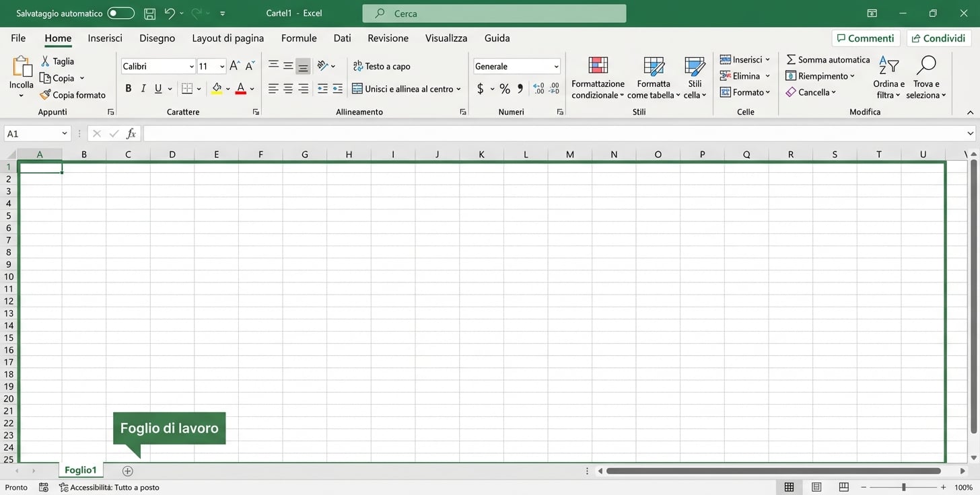The width and height of the screenshot is (980, 495).
Task: Open the Ordina e filtra button
Action: pos(889,77)
